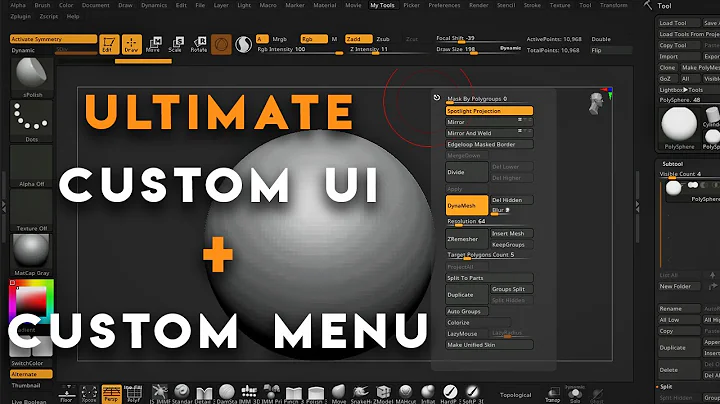Toggle the Floor grid icon

[x=67, y=394]
